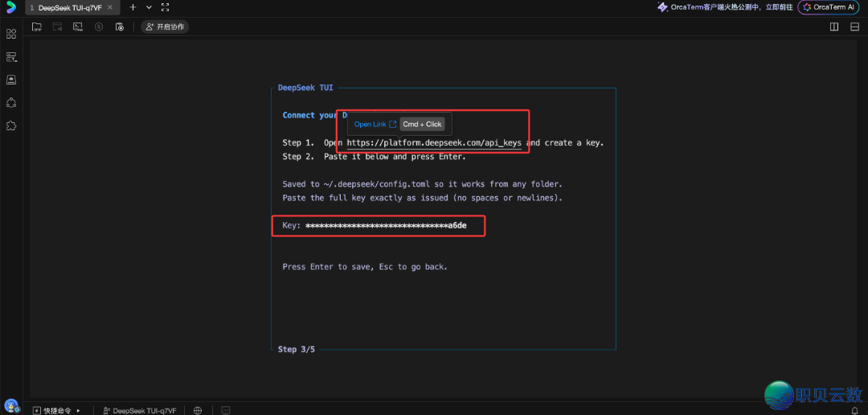Viewport: 868px width, 415px height.
Task: Click DeepSeek TUI-q7VF in status bar
Action: click(x=140, y=410)
